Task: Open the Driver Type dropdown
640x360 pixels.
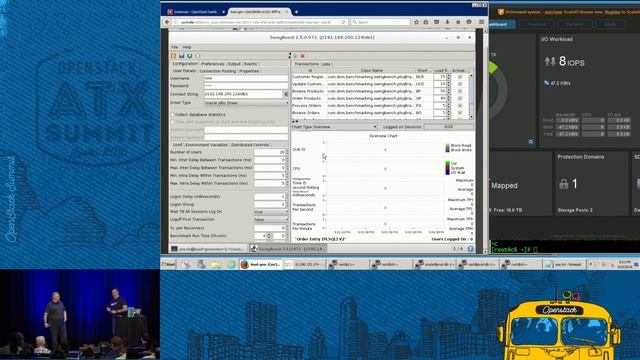Action: 246,103
